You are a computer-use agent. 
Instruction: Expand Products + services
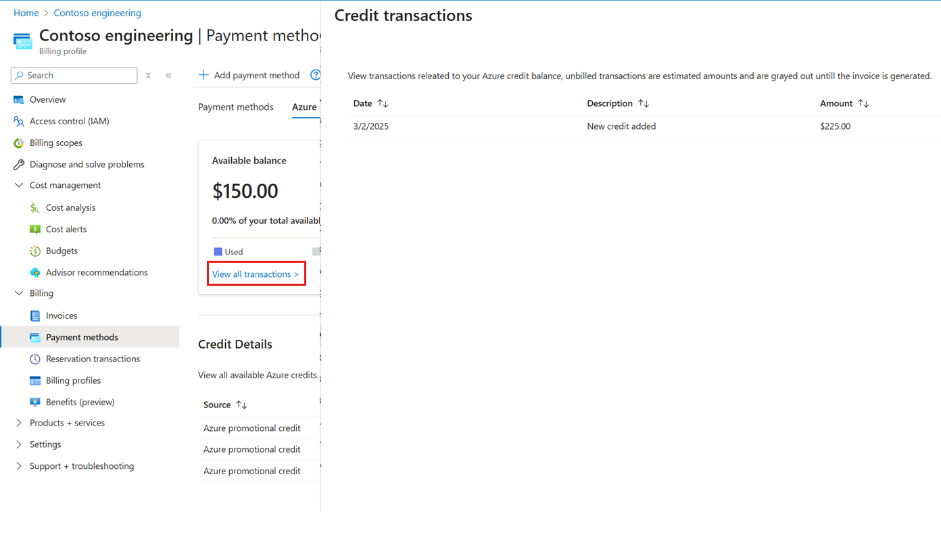coord(18,422)
